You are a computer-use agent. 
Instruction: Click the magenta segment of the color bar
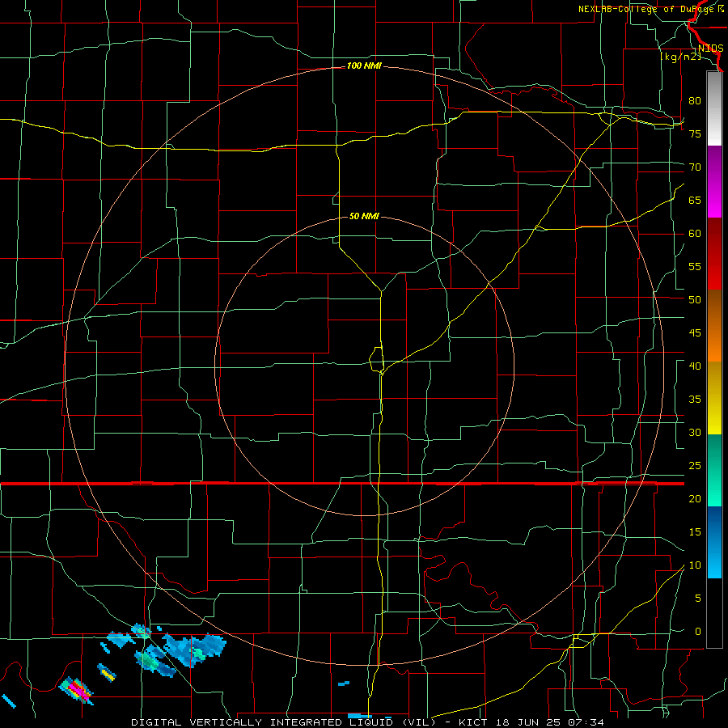point(714,182)
